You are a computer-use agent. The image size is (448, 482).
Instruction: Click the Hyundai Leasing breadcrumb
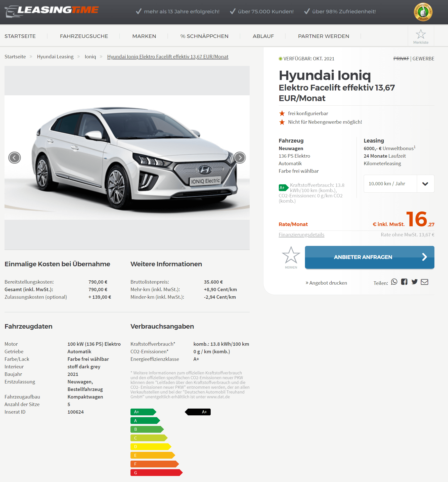[55, 57]
